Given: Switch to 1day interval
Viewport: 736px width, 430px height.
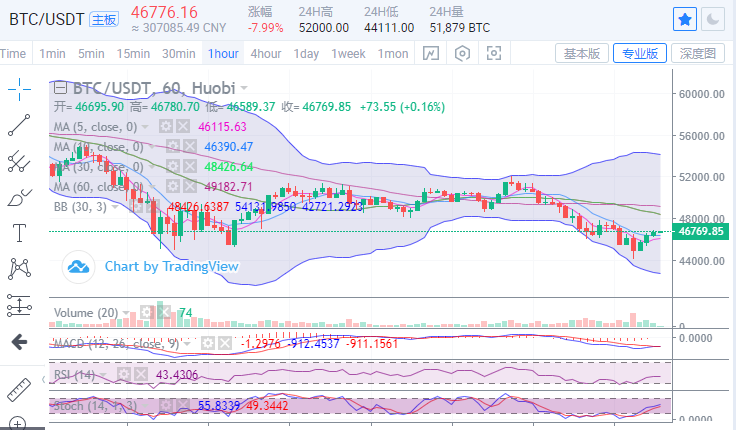Looking at the screenshot, I should point(307,54).
